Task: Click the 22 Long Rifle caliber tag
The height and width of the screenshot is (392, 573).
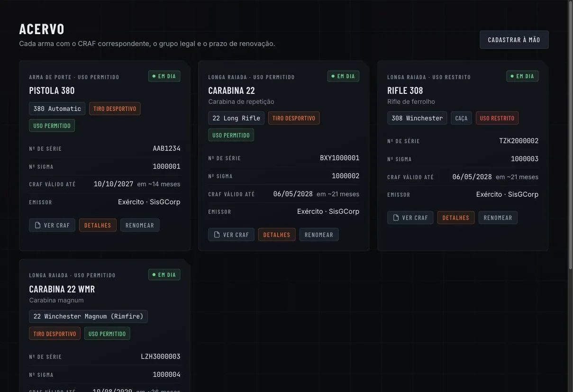Action: (x=236, y=118)
